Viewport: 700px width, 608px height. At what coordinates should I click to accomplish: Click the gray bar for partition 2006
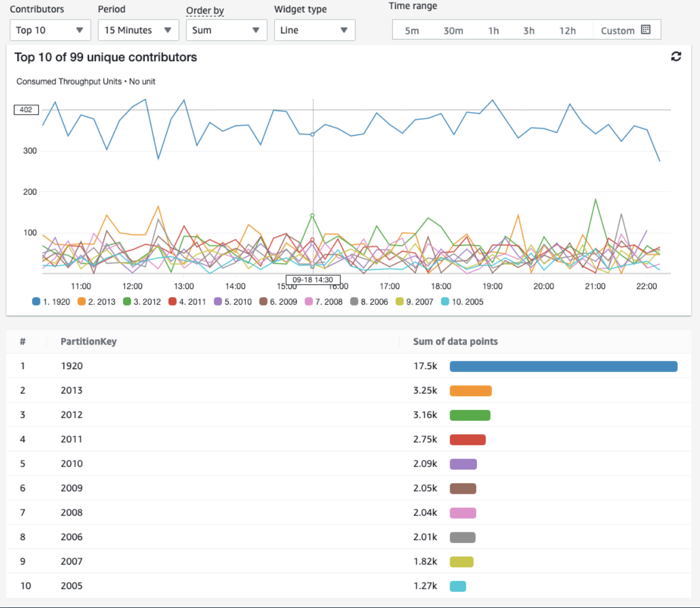pyautogui.click(x=462, y=538)
